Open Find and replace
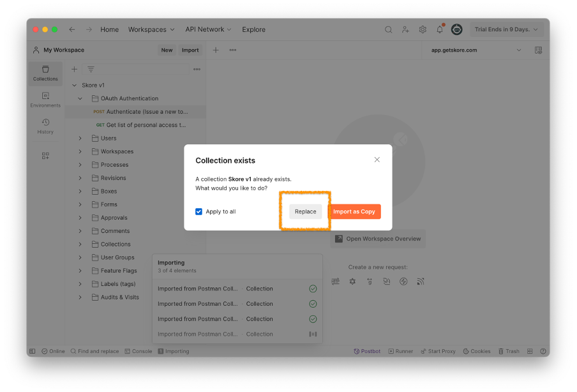Viewport: 577px width, 392px height. [94, 351]
